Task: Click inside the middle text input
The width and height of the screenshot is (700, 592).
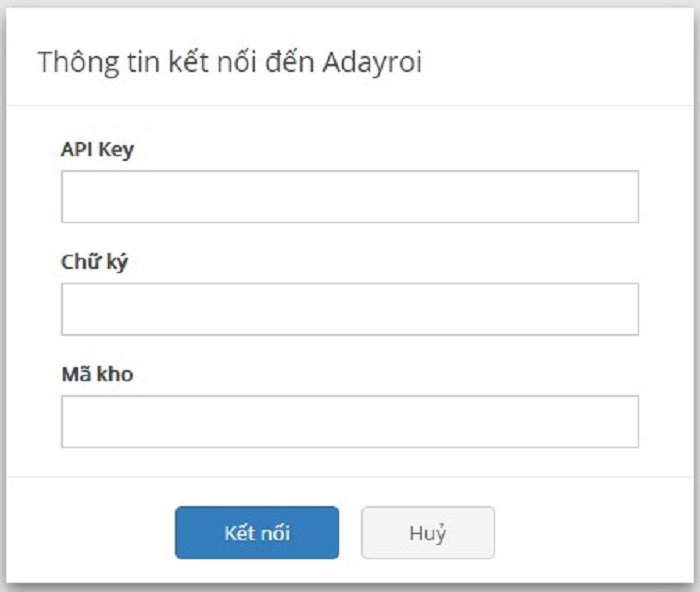Action: pyautogui.click(x=349, y=309)
